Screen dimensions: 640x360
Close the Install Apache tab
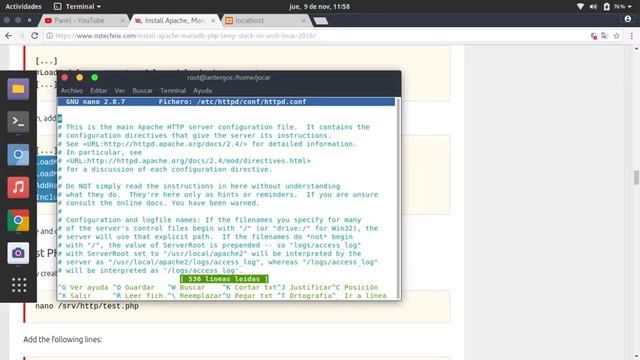point(213,20)
